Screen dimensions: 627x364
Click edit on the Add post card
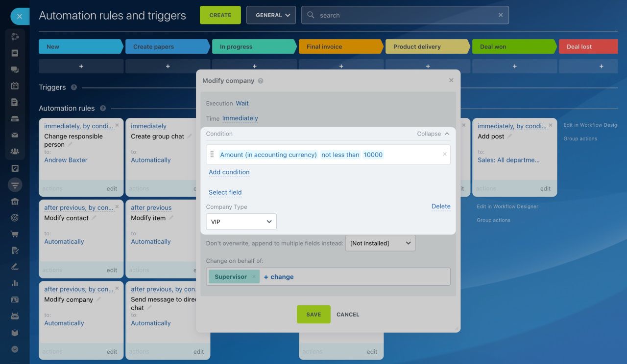(545, 188)
